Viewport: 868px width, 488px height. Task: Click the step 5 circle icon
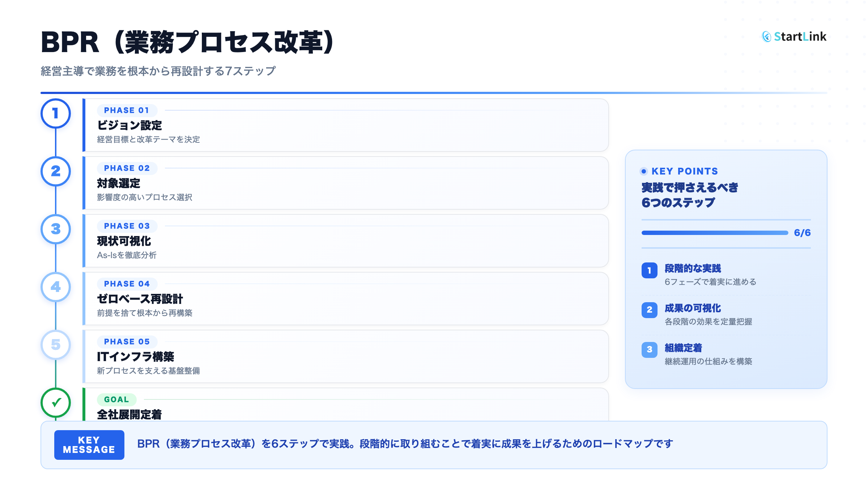pyautogui.click(x=56, y=345)
